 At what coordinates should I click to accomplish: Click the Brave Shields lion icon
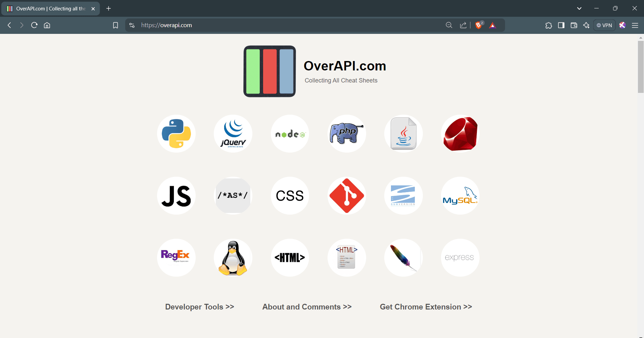pos(479,25)
